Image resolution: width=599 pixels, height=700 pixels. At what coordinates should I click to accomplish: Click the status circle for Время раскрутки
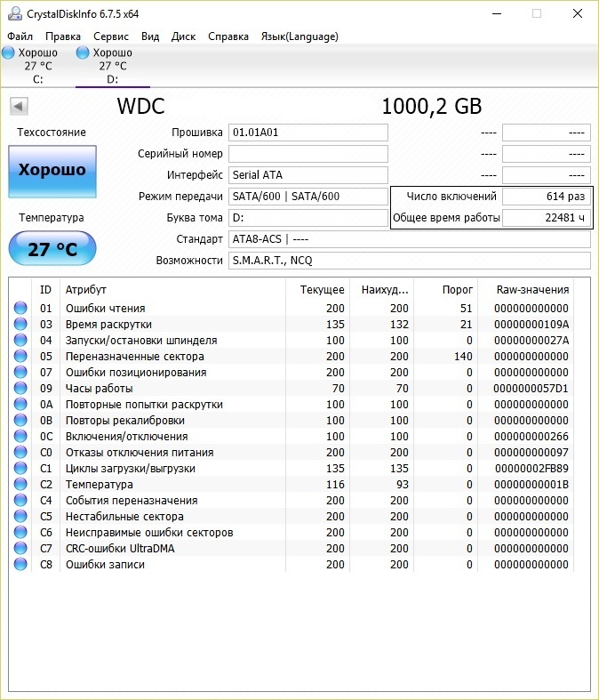(x=20, y=324)
